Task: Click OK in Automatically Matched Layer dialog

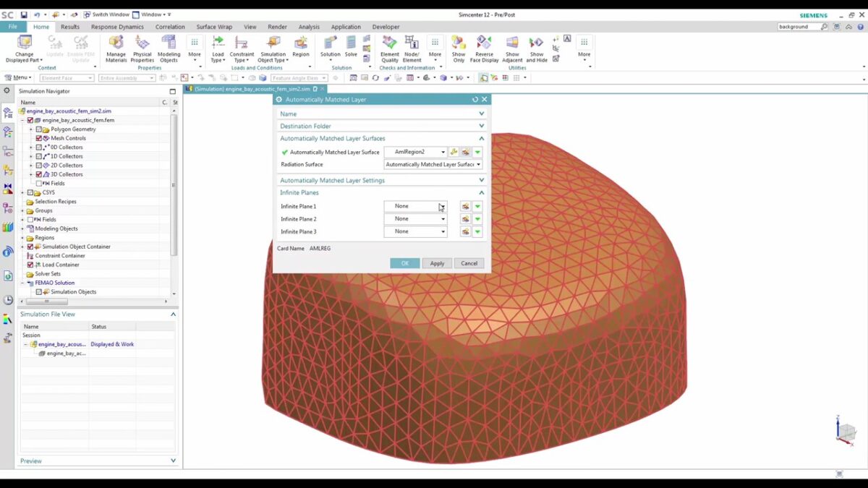Action: click(x=404, y=263)
